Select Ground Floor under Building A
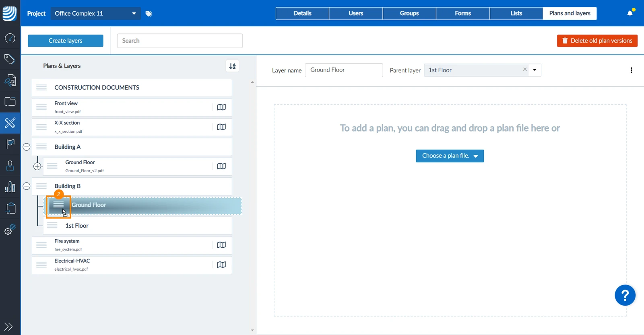 (x=137, y=166)
